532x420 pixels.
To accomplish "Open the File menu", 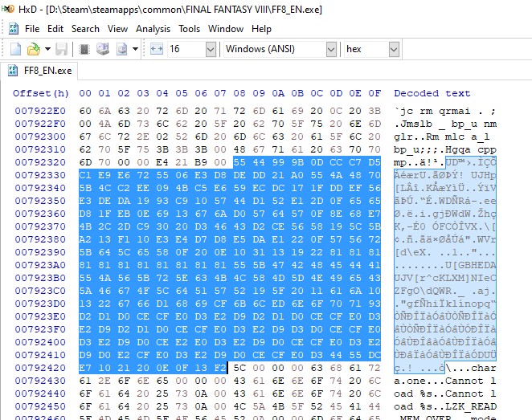I will click(32, 29).
